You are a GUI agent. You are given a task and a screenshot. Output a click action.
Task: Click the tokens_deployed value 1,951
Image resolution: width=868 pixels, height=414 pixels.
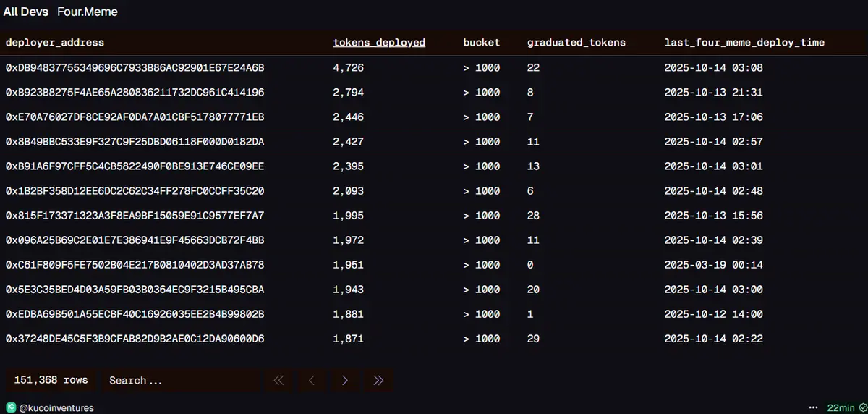348,265
